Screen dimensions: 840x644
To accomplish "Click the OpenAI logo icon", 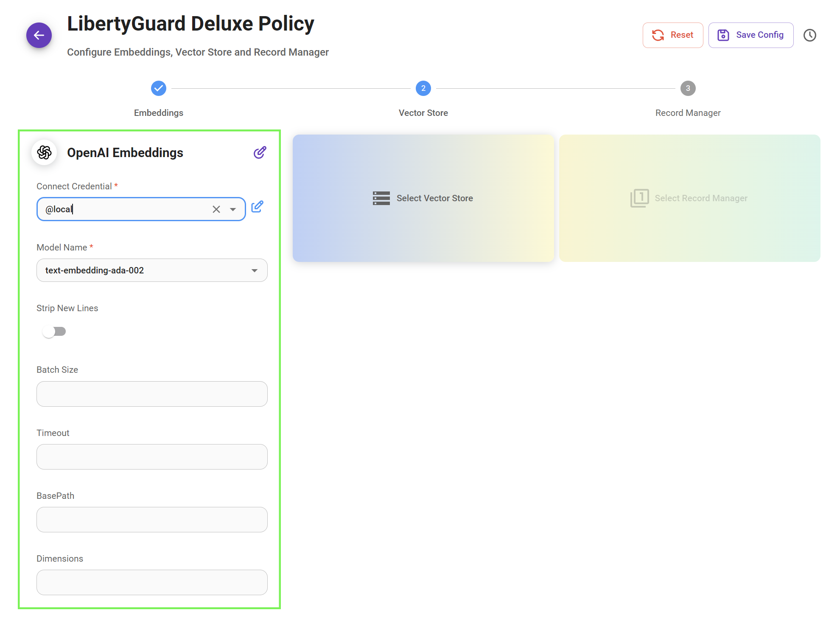I will pos(45,152).
